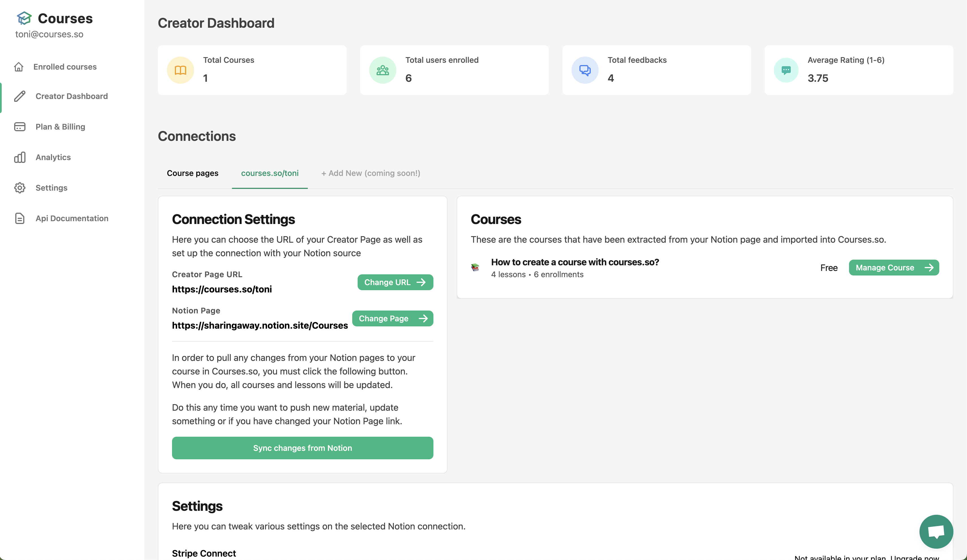Click the Analytics bar chart sidebar icon

tap(20, 157)
